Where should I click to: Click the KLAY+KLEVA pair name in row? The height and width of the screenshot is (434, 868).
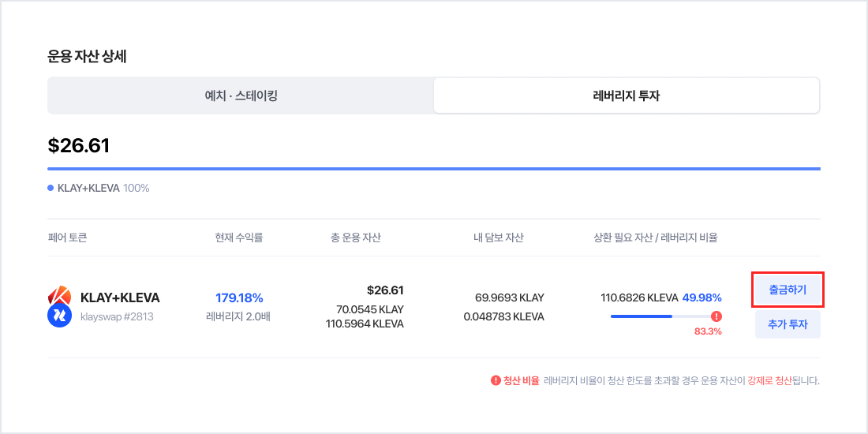pos(120,297)
